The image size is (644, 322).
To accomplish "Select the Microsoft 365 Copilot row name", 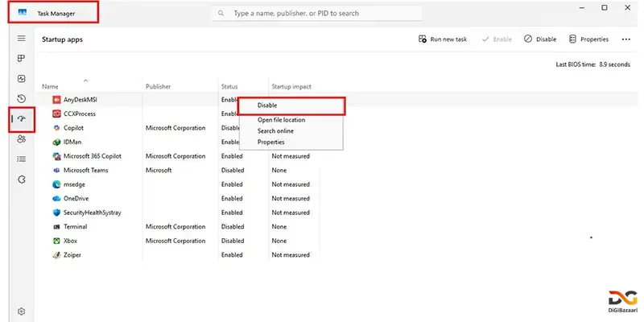I will click(93, 156).
